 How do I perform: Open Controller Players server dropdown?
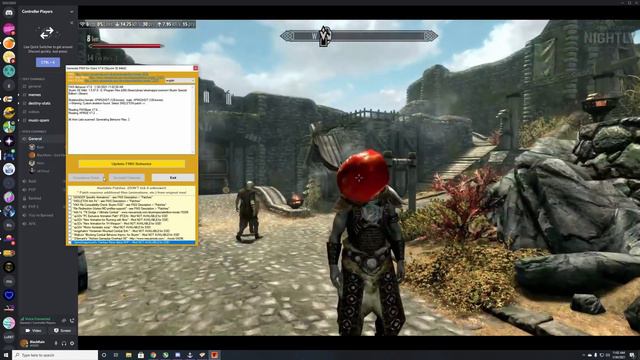click(x=72, y=12)
